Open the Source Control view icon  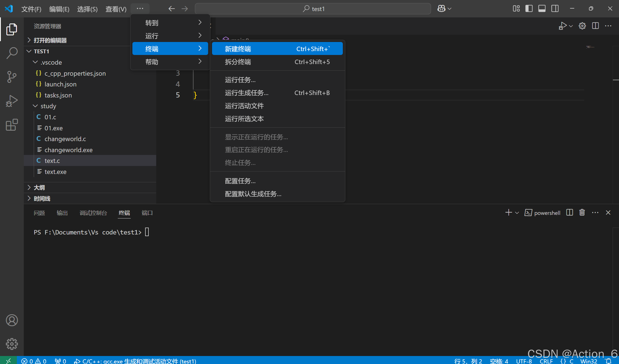pos(12,77)
